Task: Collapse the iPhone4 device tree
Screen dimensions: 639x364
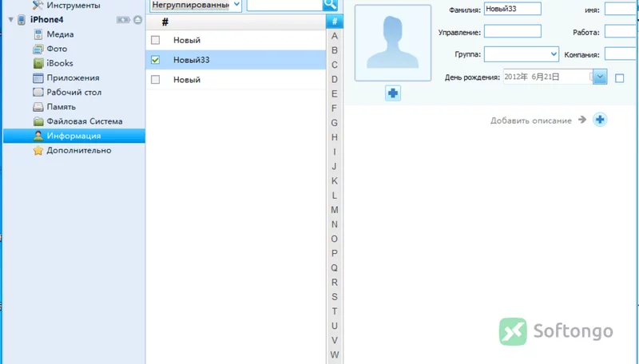Action: coord(11,19)
